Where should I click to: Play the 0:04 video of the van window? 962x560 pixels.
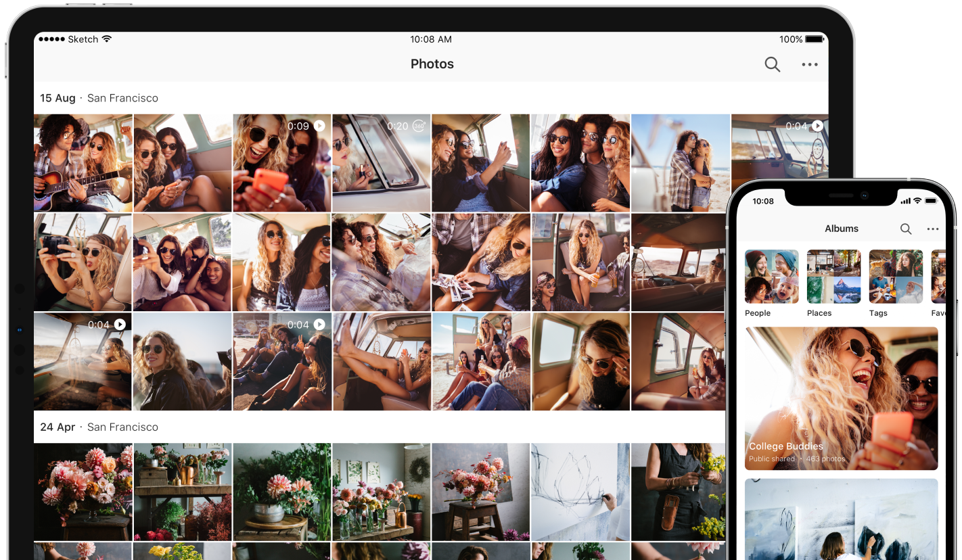(83, 361)
